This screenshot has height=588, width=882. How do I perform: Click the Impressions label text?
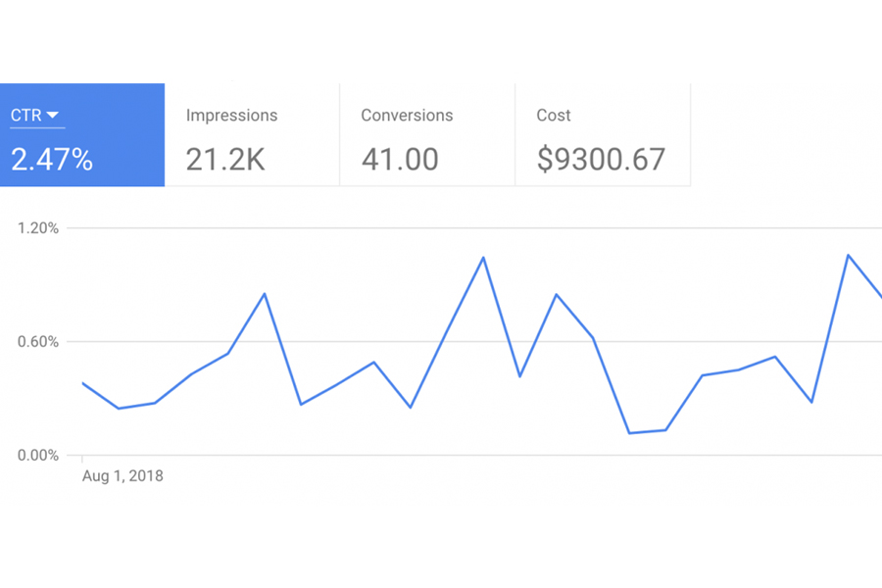[x=231, y=116]
